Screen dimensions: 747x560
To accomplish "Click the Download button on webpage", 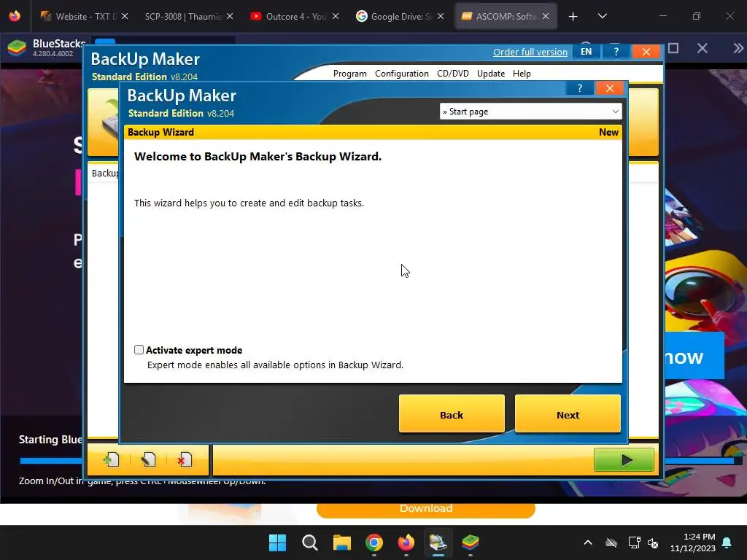I will tap(426, 510).
